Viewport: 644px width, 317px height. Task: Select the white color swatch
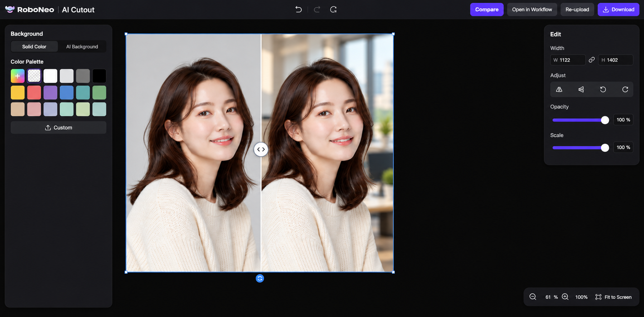pyautogui.click(x=50, y=76)
